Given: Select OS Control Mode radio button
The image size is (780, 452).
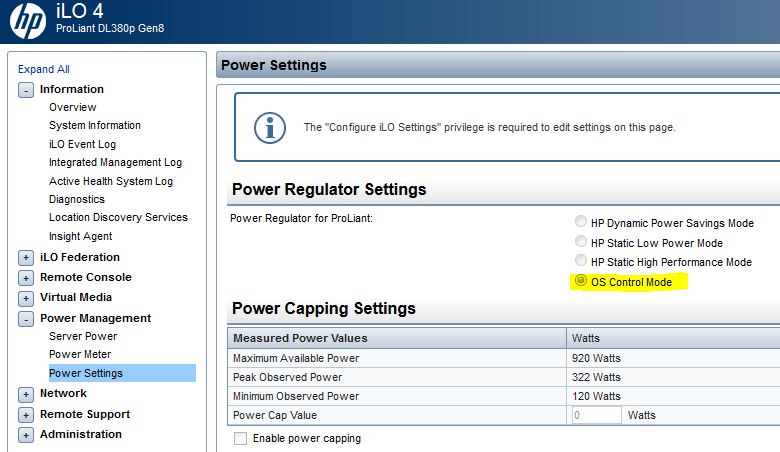Looking at the screenshot, I should (581, 280).
